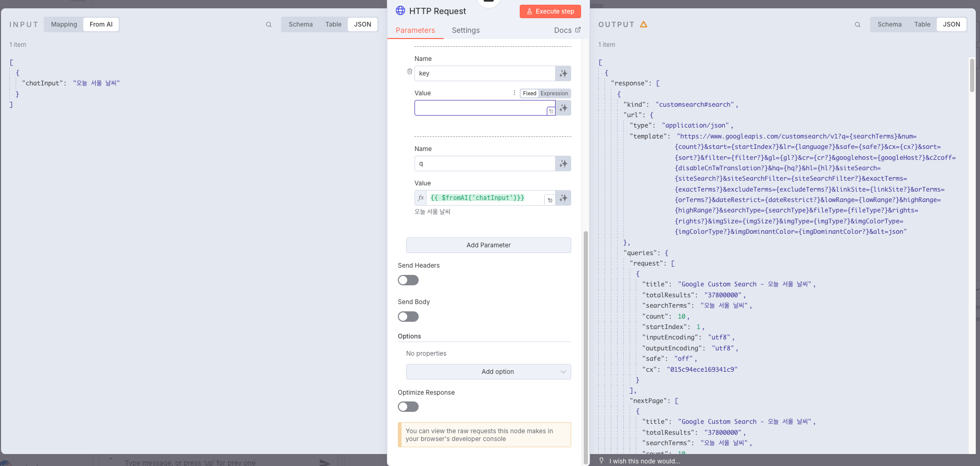Switch OUTPUT view to JSON
The width and height of the screenshot is (980, 466).
click(x=951, y=24)
